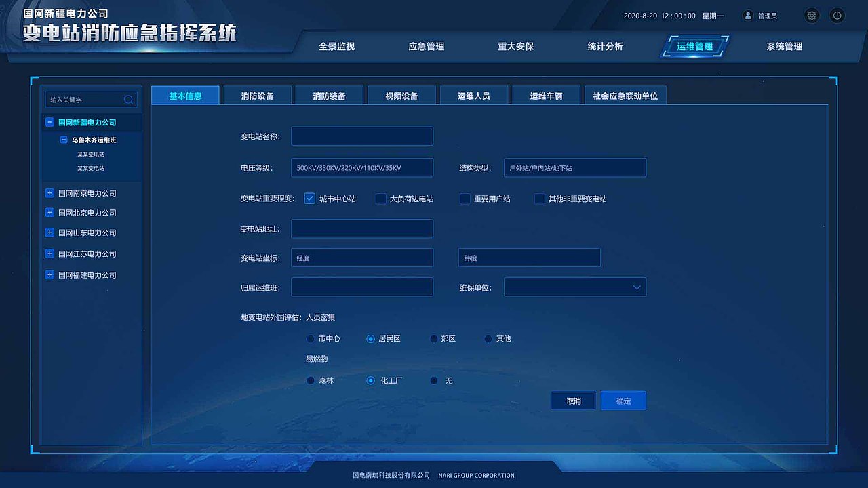Image resolution: width=868 pixels, height=488 pixels.
Task: Click the search magnifier in the keyword box
Action: coord(128,99)
